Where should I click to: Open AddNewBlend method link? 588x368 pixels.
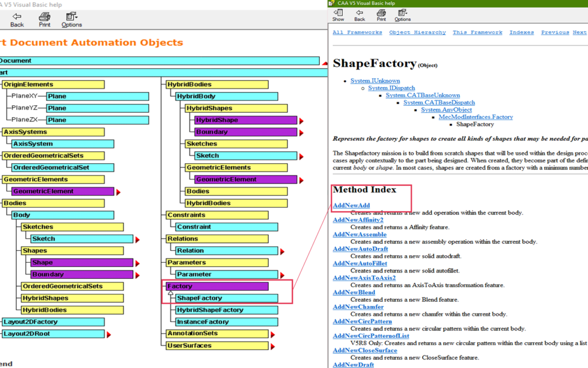[354, 293]
